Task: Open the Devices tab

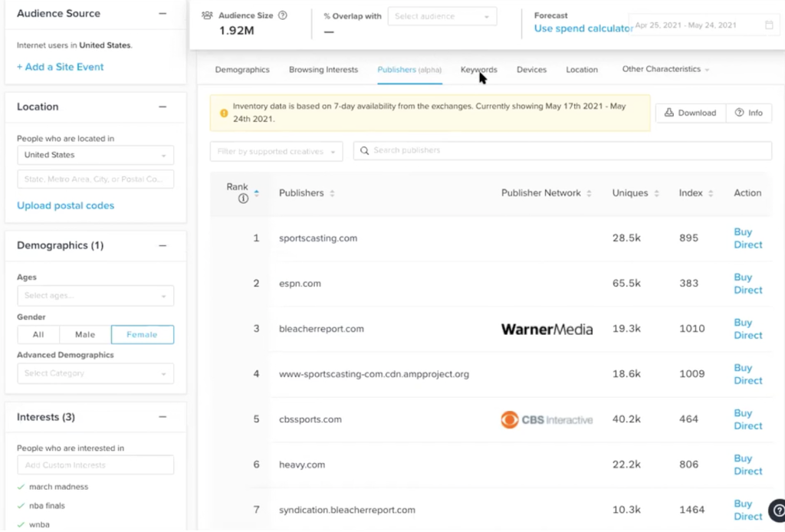Action: [x=532, y=70]
